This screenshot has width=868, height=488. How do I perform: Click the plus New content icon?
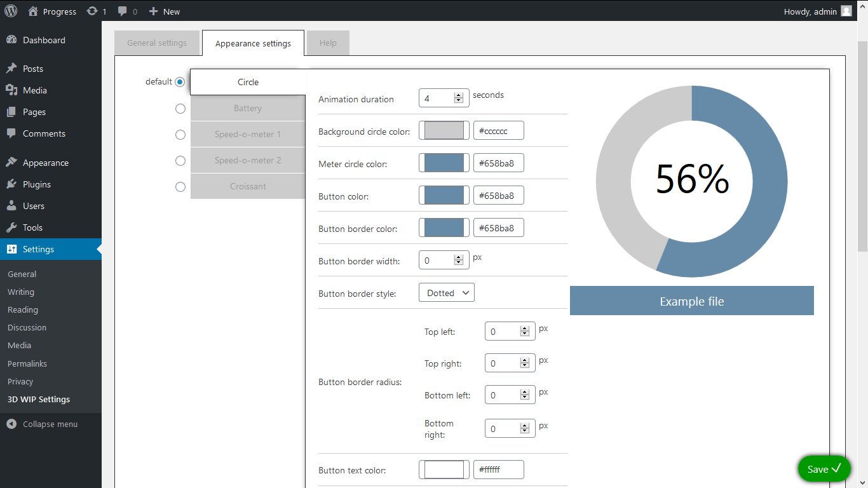pyautogui.click(x=153, y=11)
